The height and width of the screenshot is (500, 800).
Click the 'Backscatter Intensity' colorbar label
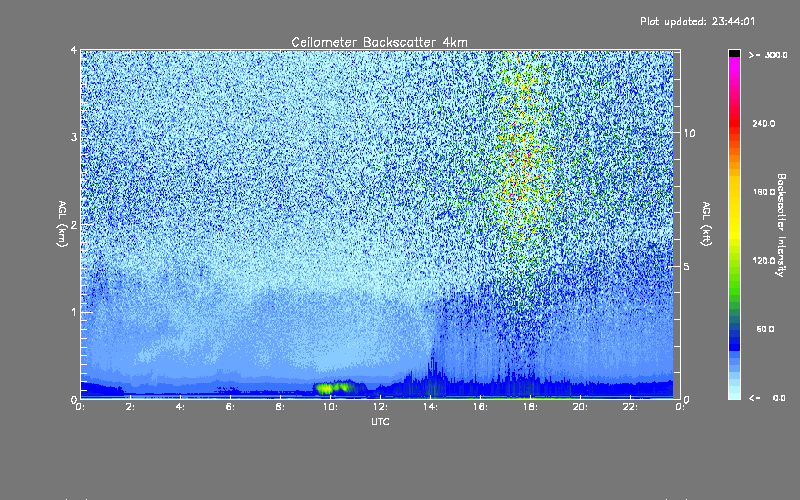click(x=781, y=225)
